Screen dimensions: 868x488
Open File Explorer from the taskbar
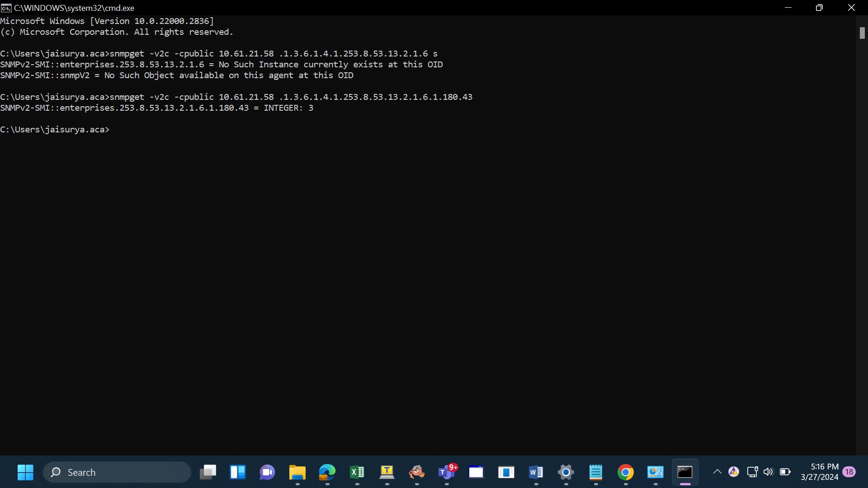click(x=297, y=472)
